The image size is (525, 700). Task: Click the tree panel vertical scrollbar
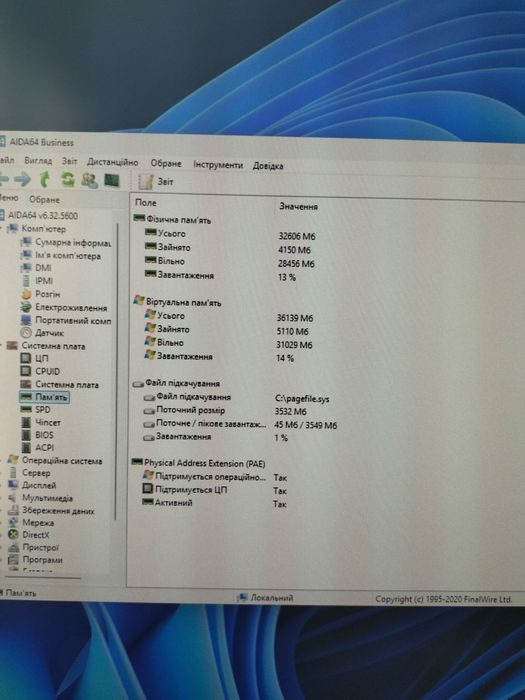pos(117,371)
